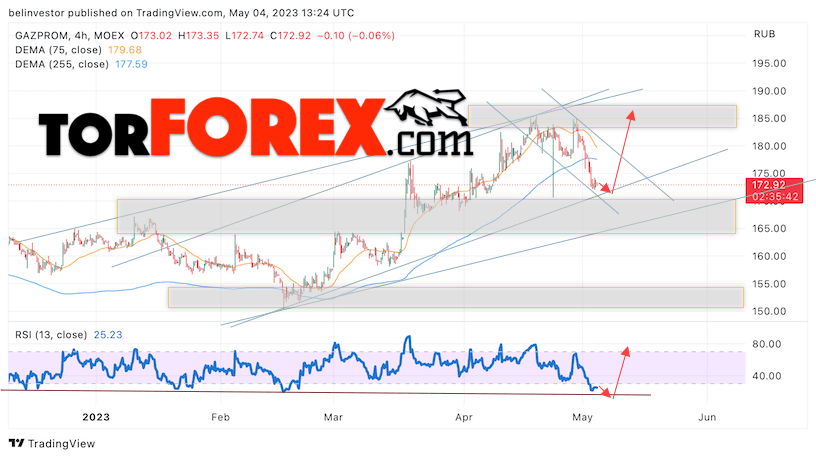The width and height of the screenshot is (816, 458).
Task: Click the '2023' time axis label
Action: click(x=96, y=417)
